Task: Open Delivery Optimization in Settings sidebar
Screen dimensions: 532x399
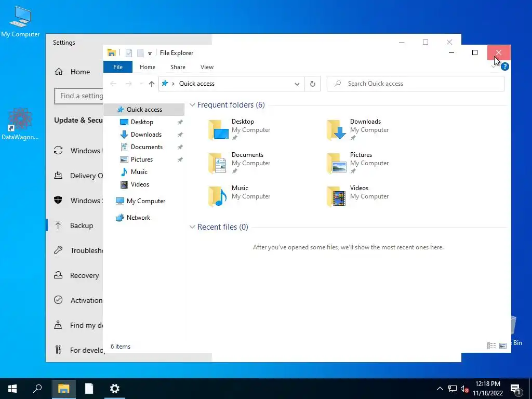Action: click(x=77, y=176)
